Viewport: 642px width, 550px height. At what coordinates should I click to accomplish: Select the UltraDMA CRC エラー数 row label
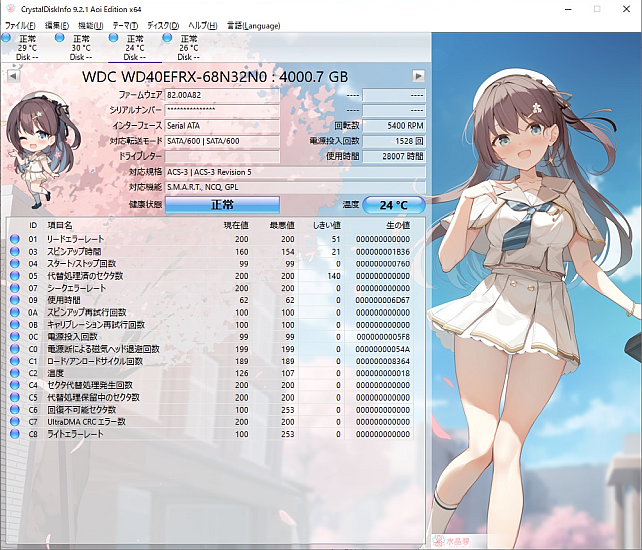pos(86,422)
